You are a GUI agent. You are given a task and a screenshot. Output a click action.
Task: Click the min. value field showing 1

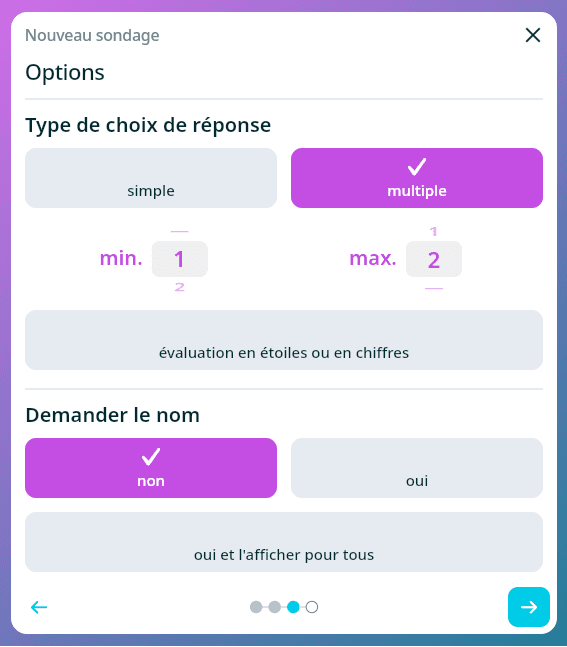point(180,259)
